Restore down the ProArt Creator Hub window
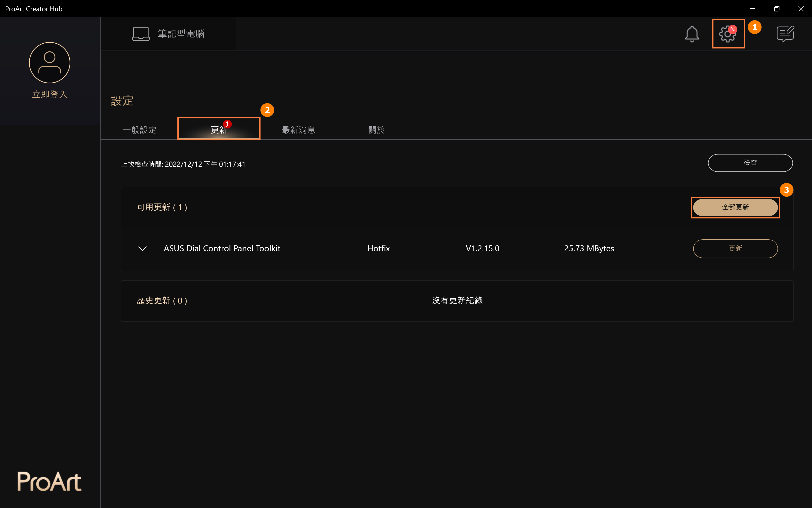812x508 pixels. click(776, 9)
